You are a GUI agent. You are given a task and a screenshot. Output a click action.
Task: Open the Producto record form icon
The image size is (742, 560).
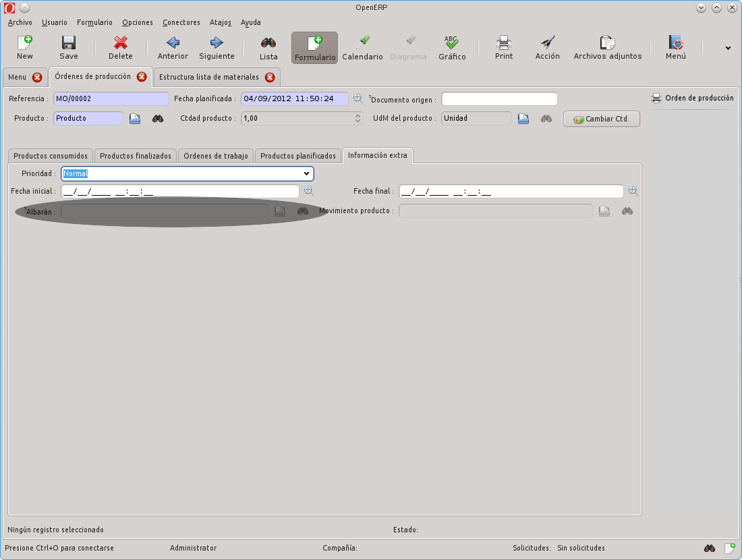135,118
